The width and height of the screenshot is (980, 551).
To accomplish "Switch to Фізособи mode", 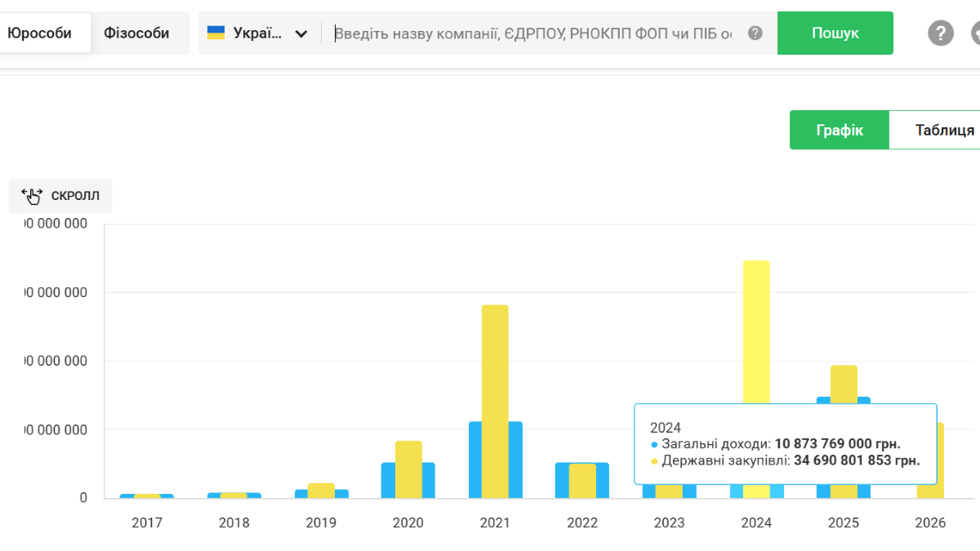I will [136, 33].
